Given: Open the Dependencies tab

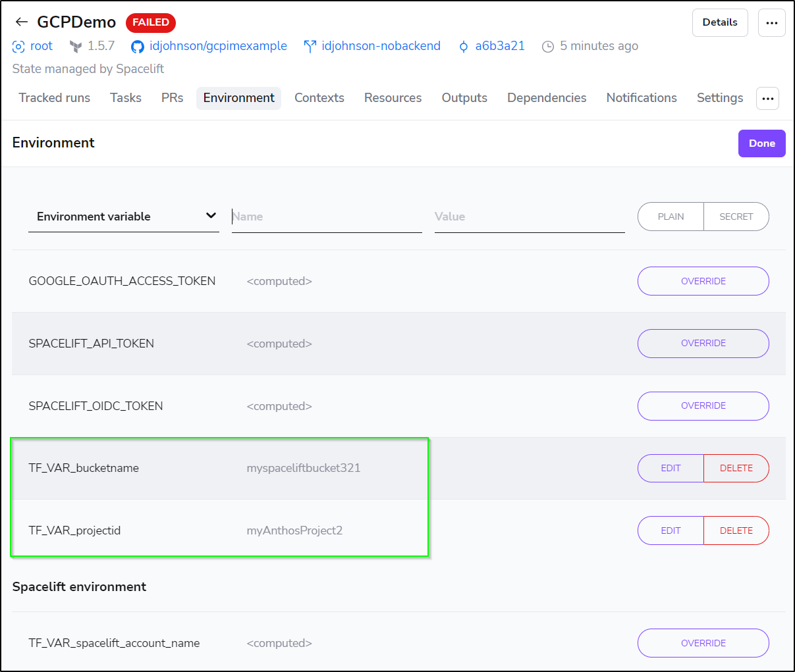Looking at the screenshot, I should [547, 98].
